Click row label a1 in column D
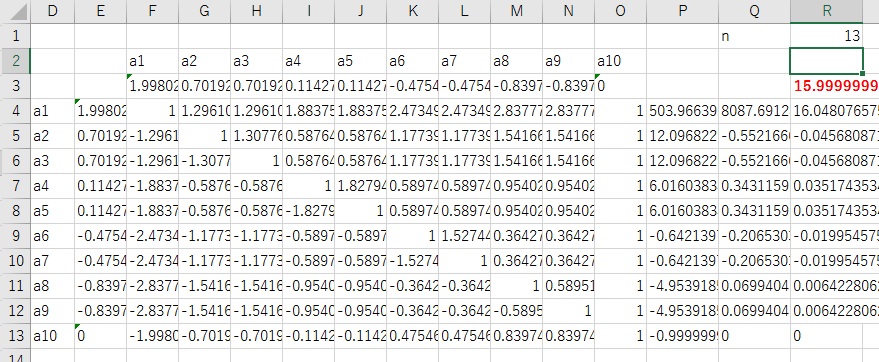879x362 pixels. coord(52,111)
